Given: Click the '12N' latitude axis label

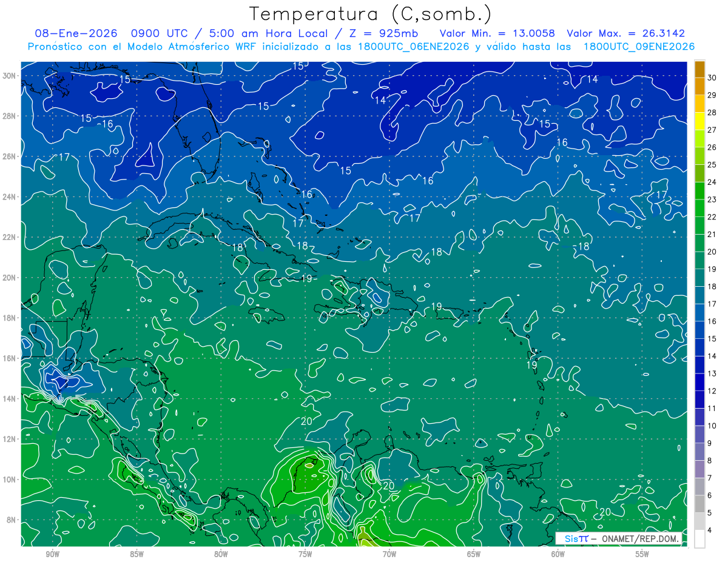Looking at the screenshot, I should click(x=9, y=439).
